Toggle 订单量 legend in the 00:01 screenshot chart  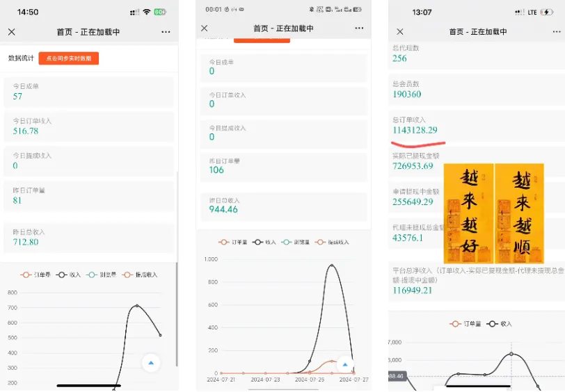(x=233, y=243)
